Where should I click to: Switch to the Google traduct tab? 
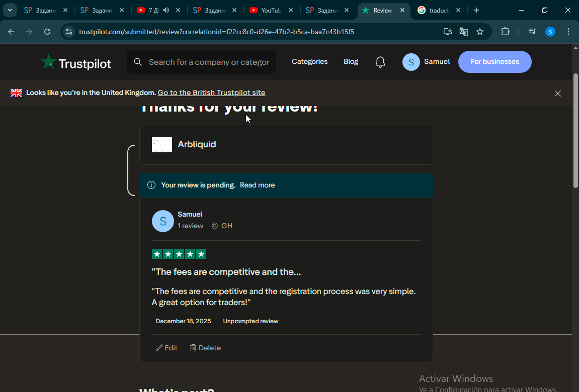click(434, 11)
